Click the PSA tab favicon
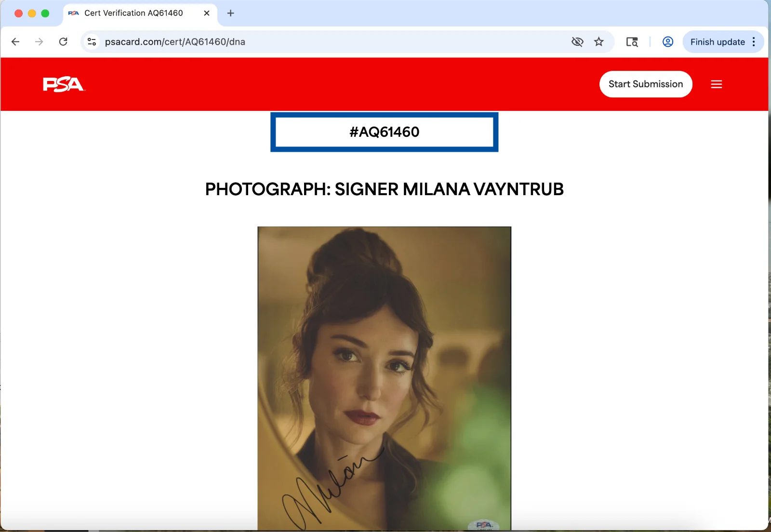This screenshot has width=771, height=532. 74,13
